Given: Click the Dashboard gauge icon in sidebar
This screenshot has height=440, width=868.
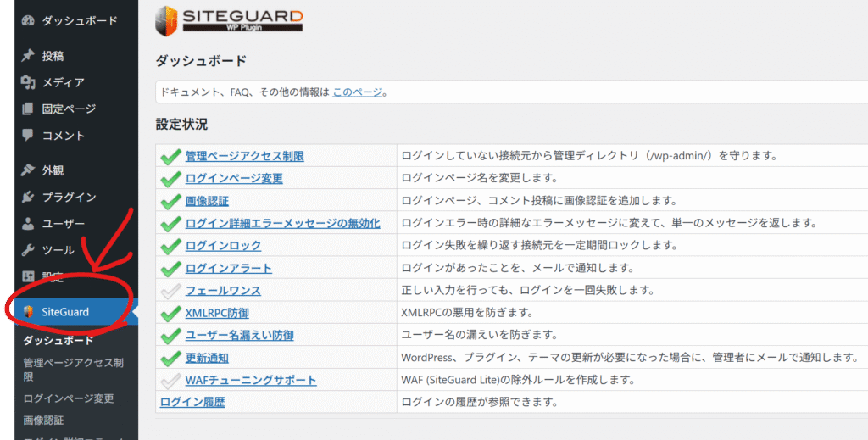Looking at the screenshot, I should [28, 20].
